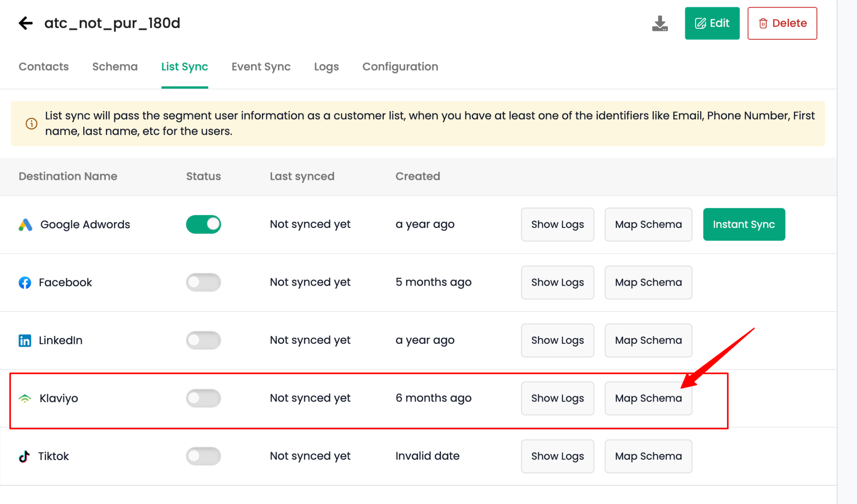Trigger Instant Sync for Google Adwords
The width and height of the screenshot is (857, 504).
click(744, 224)
